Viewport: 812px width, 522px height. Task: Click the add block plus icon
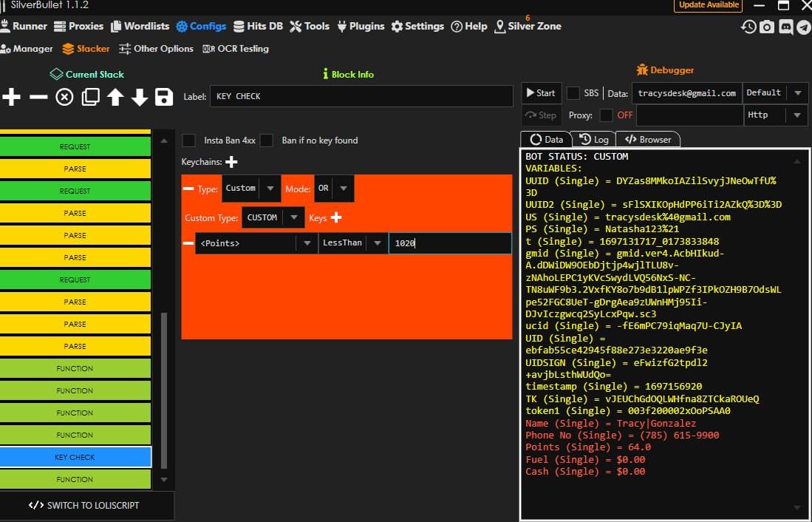click(x=12, y=97)
